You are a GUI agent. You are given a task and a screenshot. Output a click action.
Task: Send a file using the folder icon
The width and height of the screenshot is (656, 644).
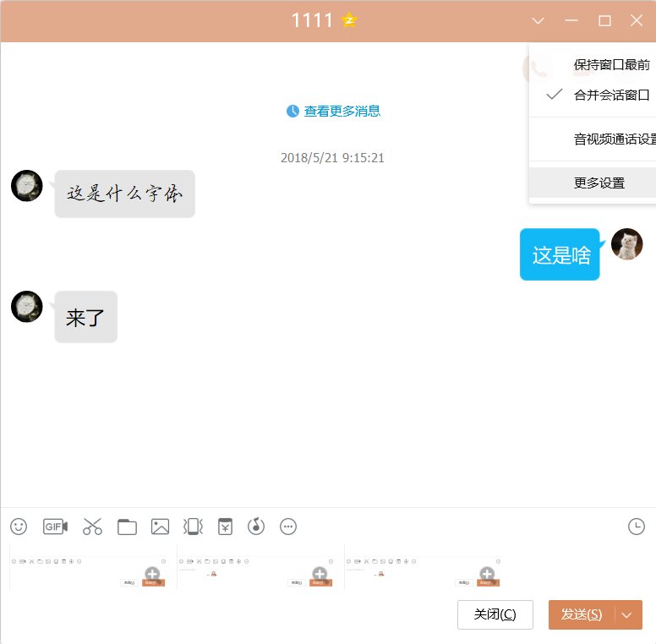127,527
